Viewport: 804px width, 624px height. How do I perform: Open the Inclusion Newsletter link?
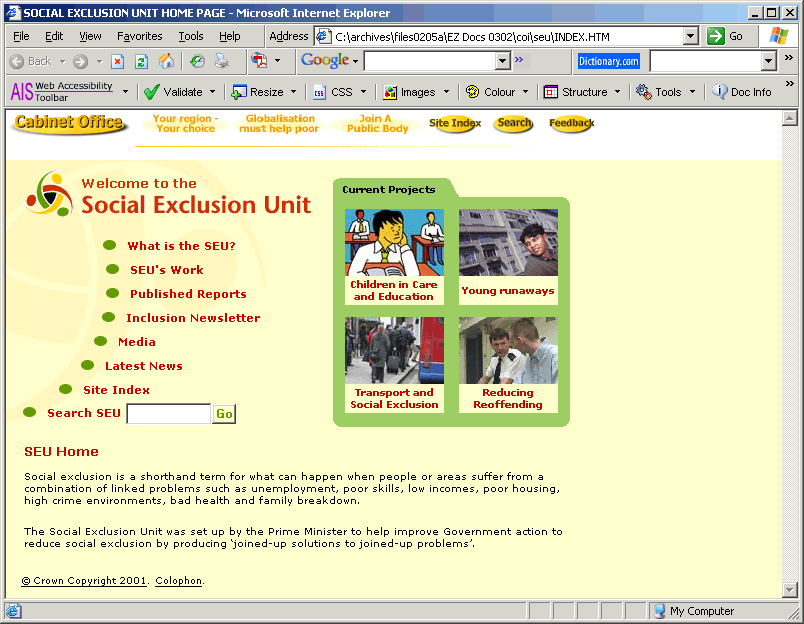[x=193, y=318]
